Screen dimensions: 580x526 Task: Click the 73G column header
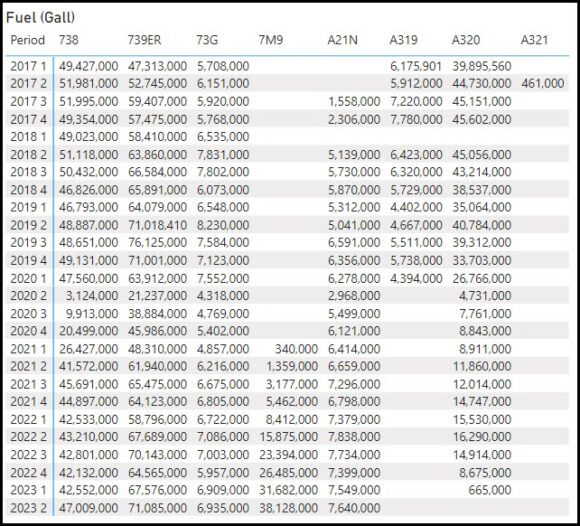[207, 40]
